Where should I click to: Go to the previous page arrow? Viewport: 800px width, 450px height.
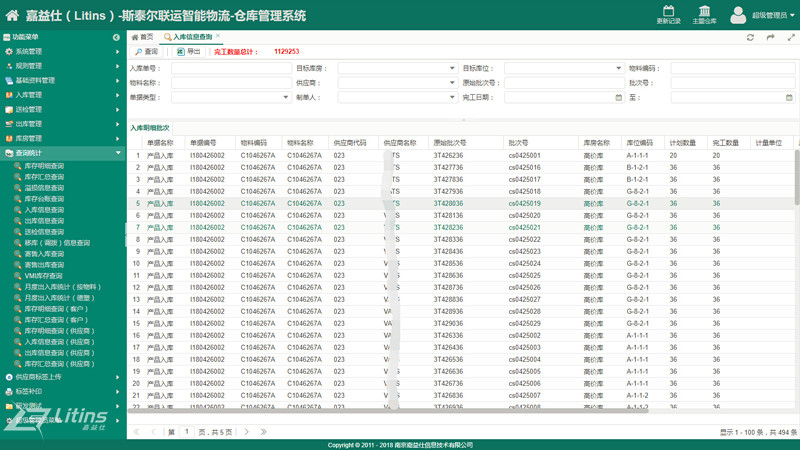[x=153, y=432]
